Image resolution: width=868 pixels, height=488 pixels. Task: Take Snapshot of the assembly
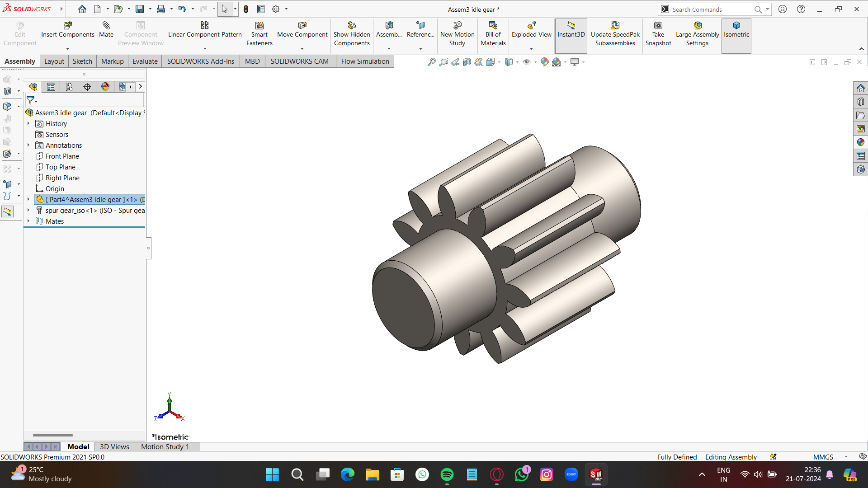pyautogui.click(x=658, y=34)
